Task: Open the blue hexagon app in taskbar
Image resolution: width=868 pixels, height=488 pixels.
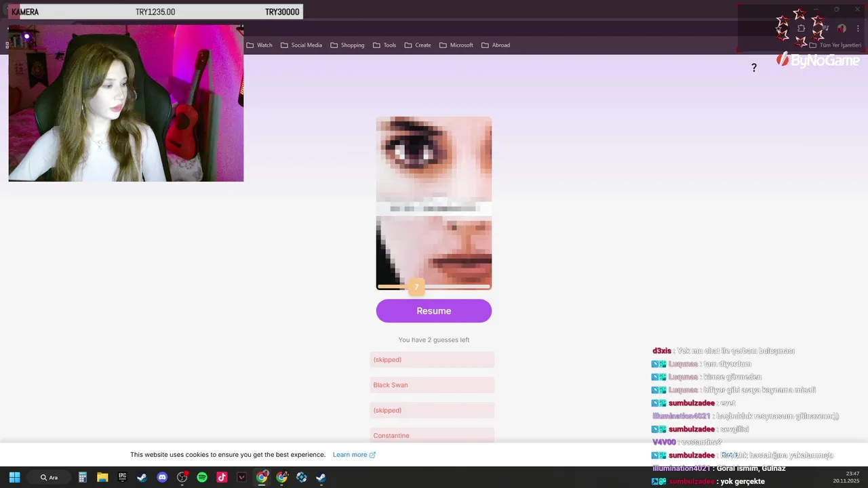Action: pyautogui.click(x=302, y=477)
